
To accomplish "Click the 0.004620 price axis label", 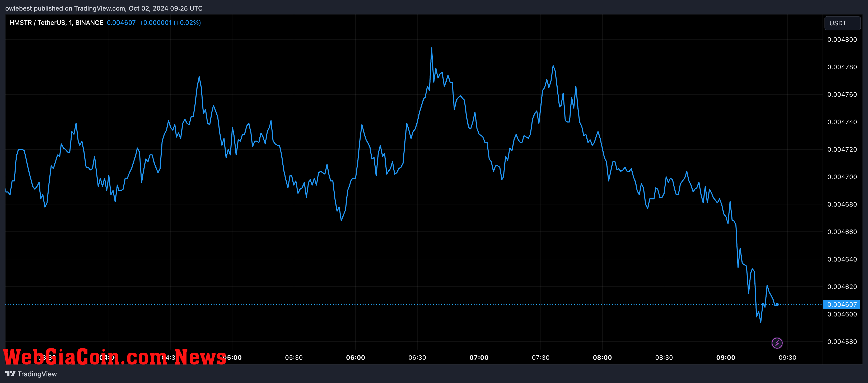I will click(842, 287).
